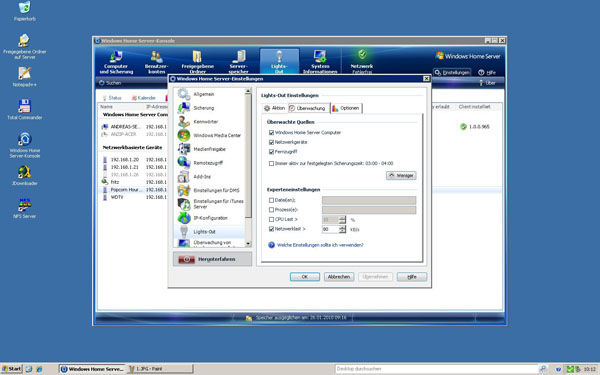The width and height of the screenshot is (600, 375).
Task: Open Benutzerkonten in console toolbar
Action: pos(156,62)
